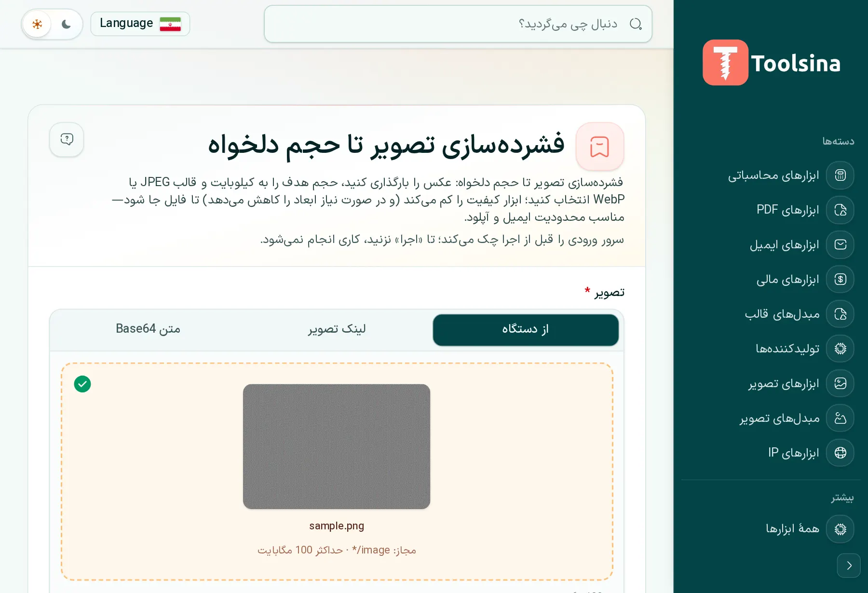Click the Iran flag icon
This screenshot has height=593, width=868.
coord(170,24)
